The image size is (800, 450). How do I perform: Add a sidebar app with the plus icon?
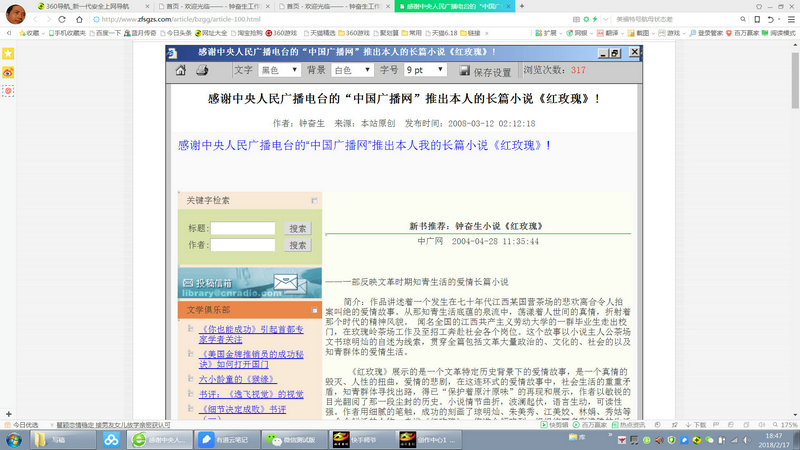(8, 414)
